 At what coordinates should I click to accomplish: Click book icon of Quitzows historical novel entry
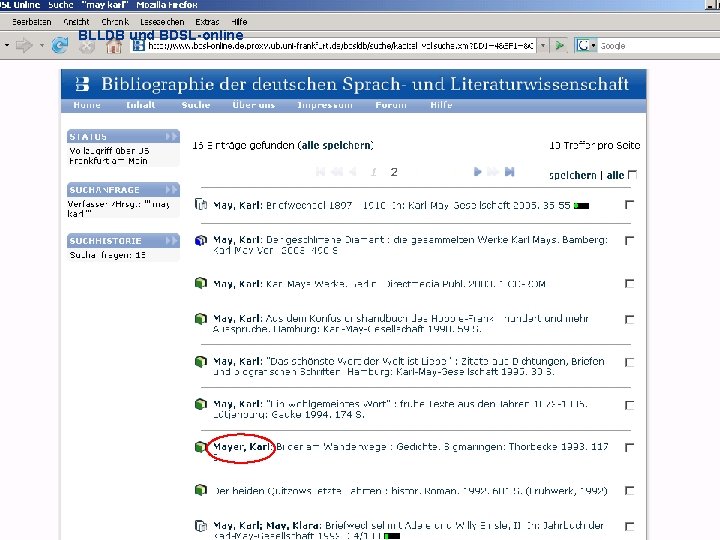[201, 490]
